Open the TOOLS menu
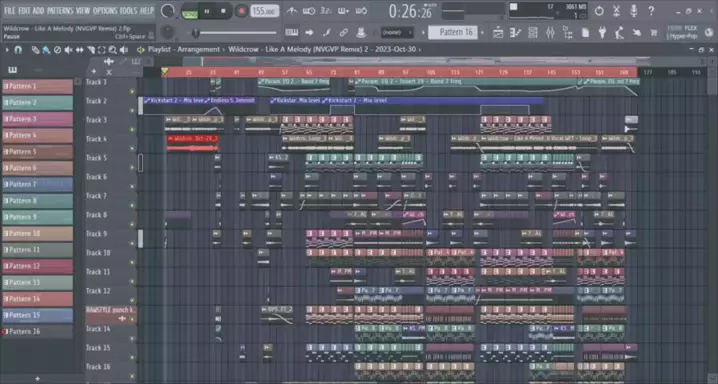Screen dimensions: 718x384 128,11
